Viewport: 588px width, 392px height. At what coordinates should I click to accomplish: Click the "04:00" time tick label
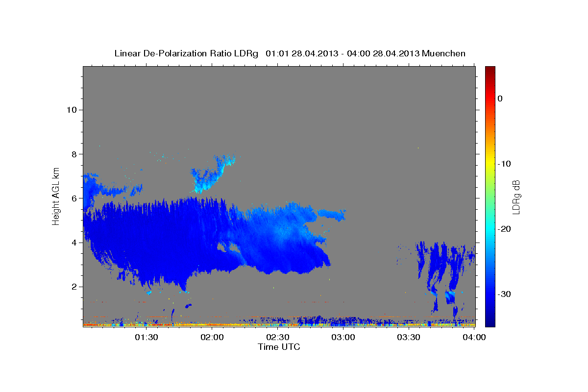click(x=473, y=337)
